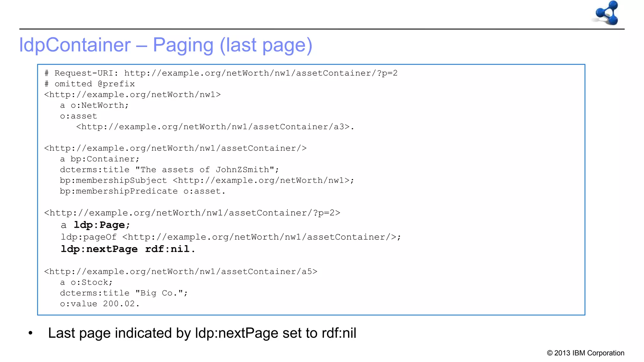The width and height of the screenshot is (644, 362).
Task: Click the assetContainer/a5 subject line
Action: point(181,271)
